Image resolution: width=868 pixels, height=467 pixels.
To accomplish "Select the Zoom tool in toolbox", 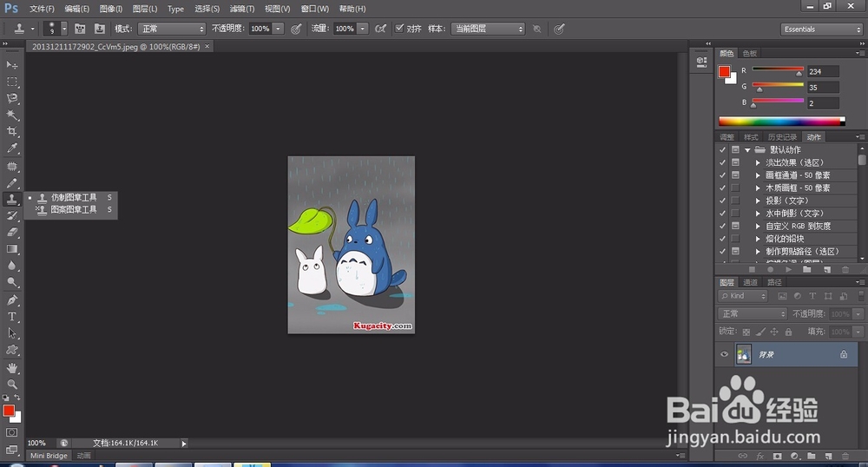I will 11,385.
